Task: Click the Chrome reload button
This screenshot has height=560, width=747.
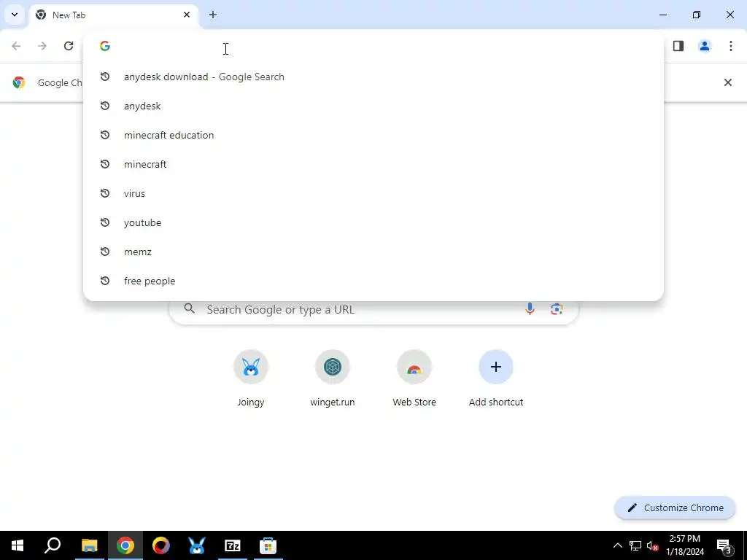Action: tap(69, 46)
